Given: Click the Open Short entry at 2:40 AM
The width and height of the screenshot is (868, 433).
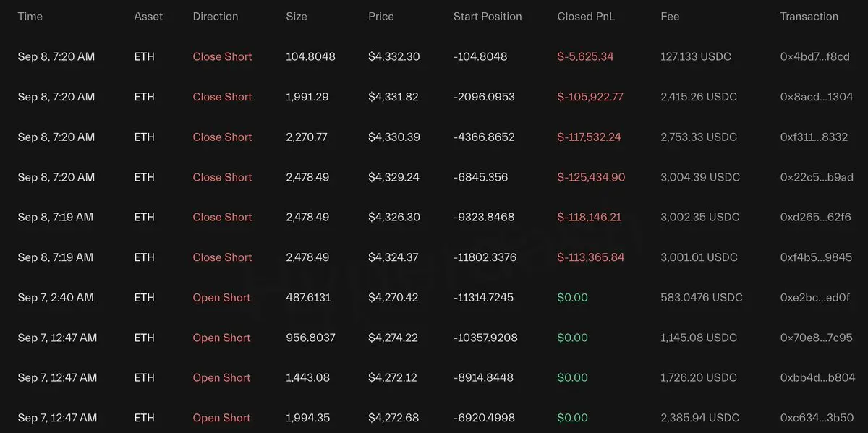Looking at the screenshot, I should 221,297.
